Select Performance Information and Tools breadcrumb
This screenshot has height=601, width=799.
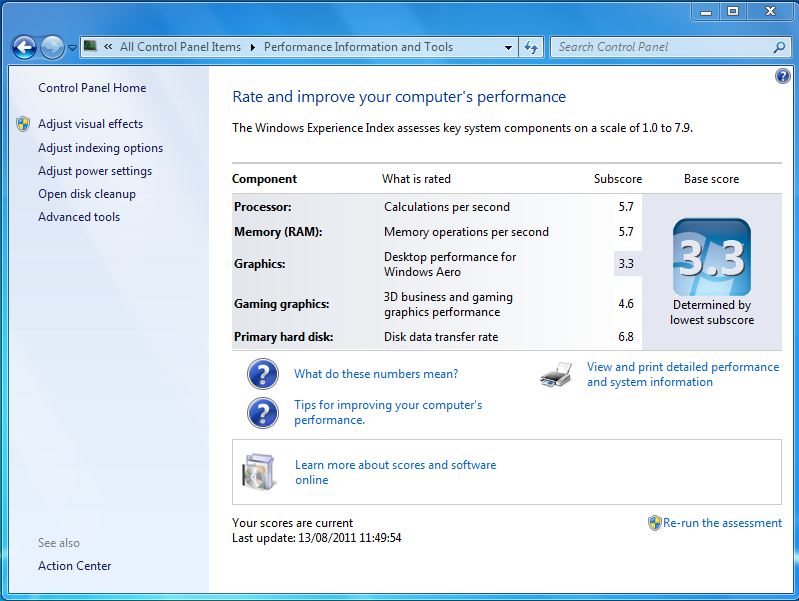tap(358, 47)
